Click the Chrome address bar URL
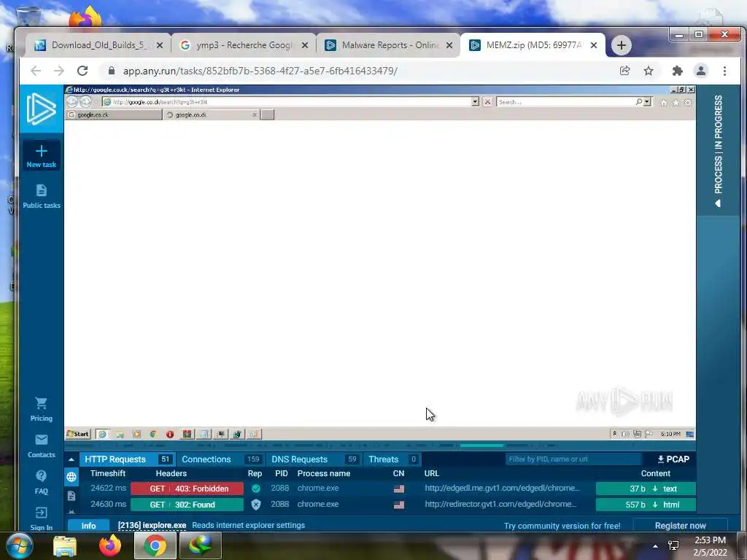This screenshot has height=560, width=747. (x=260, y=71)
